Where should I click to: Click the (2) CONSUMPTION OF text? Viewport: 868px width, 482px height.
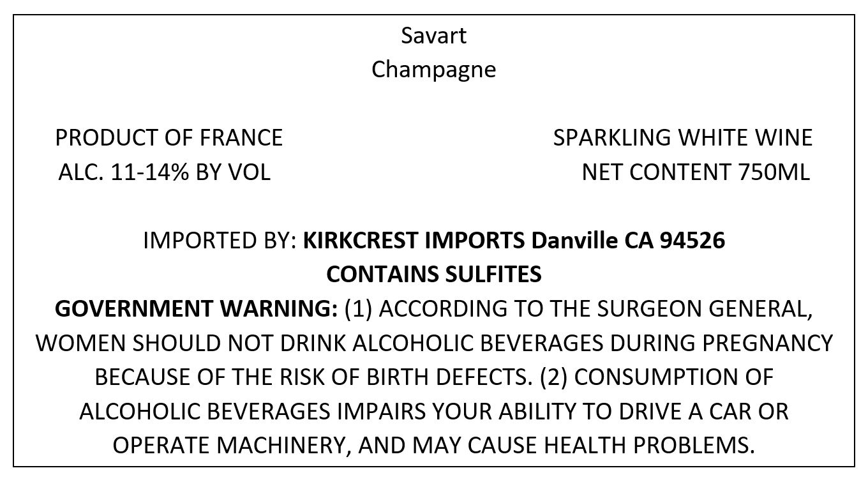tap(657, 377)
